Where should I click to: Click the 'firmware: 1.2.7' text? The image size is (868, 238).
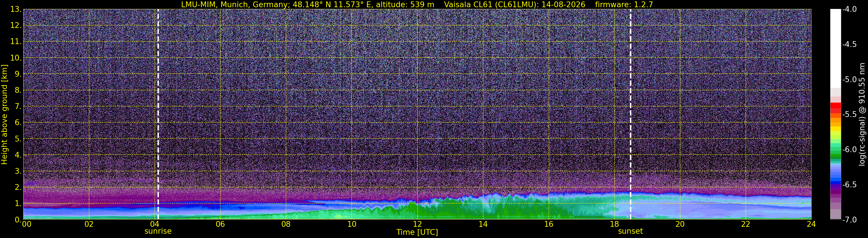pyautogui.click(x=624, y=4)
